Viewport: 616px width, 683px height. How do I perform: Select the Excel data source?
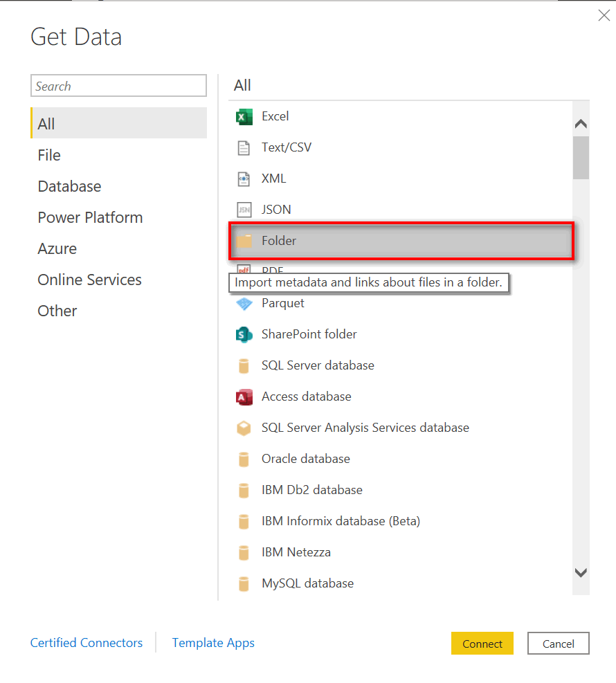(x=400, y=117)
